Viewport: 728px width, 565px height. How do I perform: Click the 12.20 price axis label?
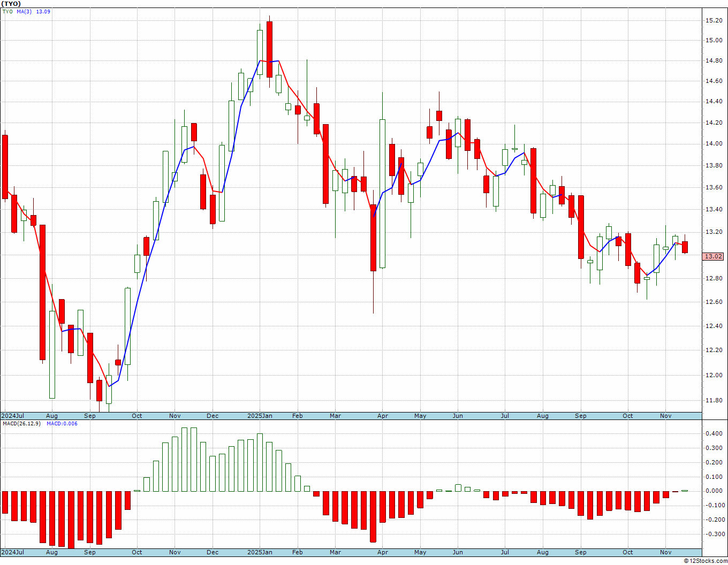click(714, 350)
